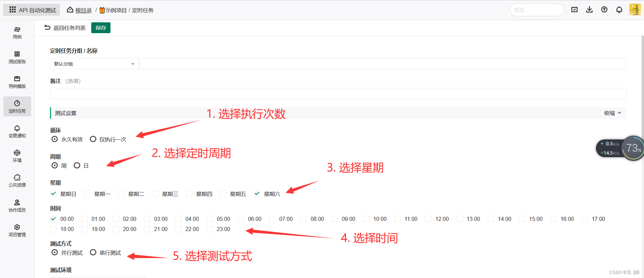Screen dimensions: 644x278
Task: Check 15:00 time checkbox
Action: coord(522,219)
